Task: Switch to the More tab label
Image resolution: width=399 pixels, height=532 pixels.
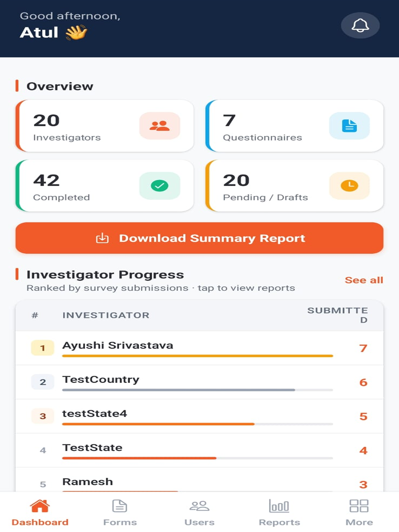Action: [x=359, y=522]
